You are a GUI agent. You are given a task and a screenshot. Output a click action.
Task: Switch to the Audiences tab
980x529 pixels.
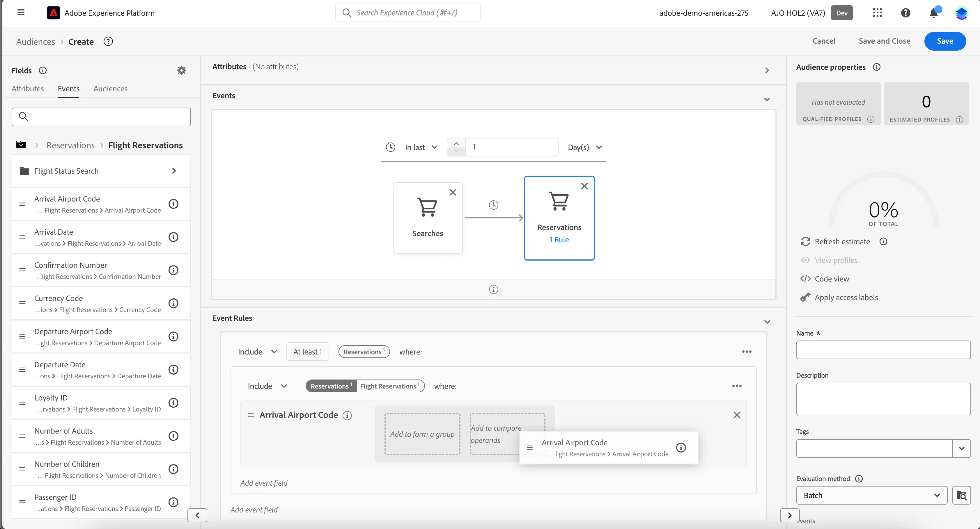coord(110,88)
